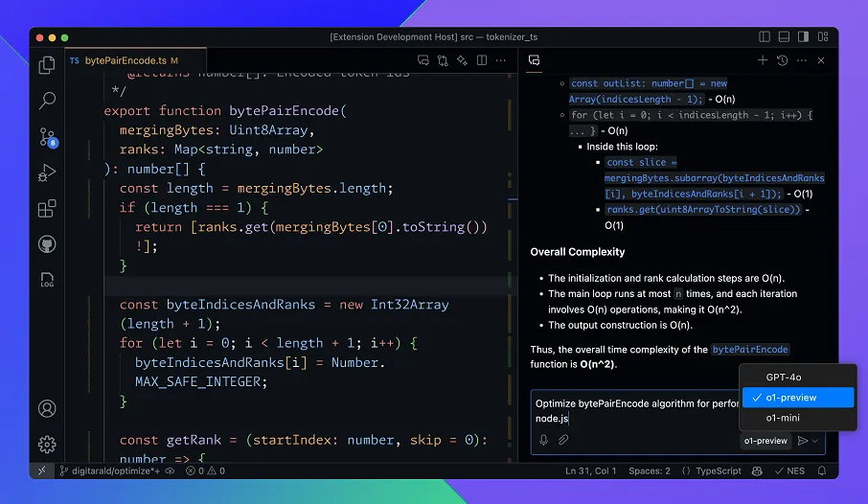This screenshot has height=504, width=868.
Task: Open the Customize Layout icon in title bar
Action: tap(823, 37)
